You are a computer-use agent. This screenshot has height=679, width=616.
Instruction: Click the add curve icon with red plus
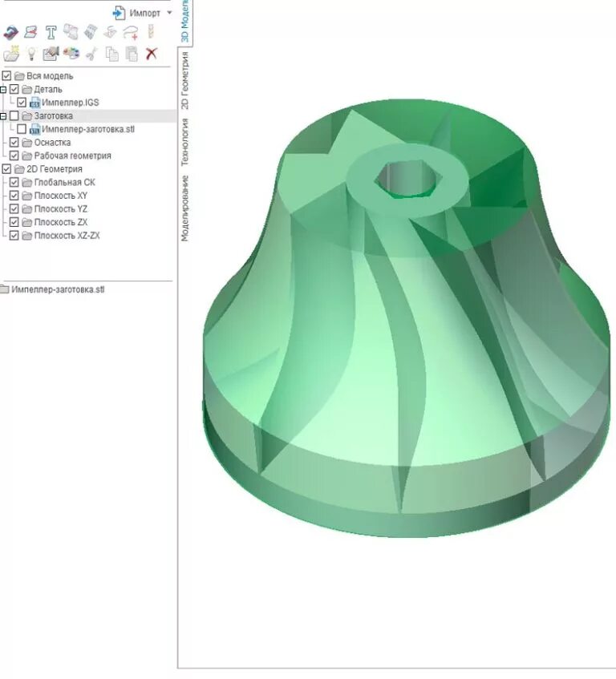point(131,32)
